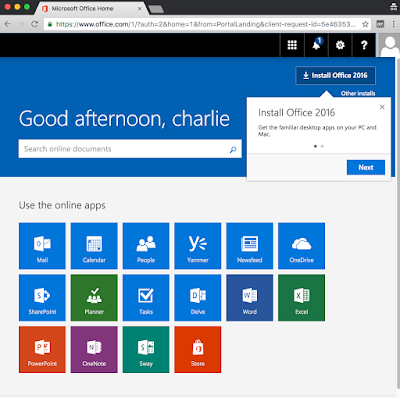
Task: Click the browser extension icon
Action: 380,24
